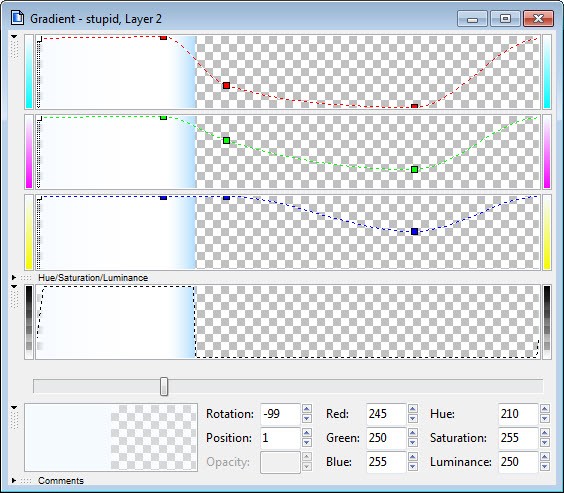Click the gradient color preview swatch

point(111,437)
